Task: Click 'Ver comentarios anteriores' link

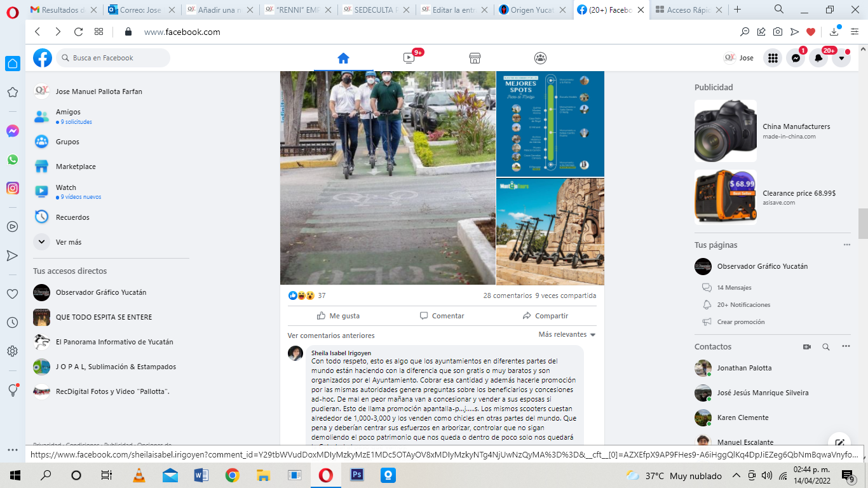Action: (331, 335)
